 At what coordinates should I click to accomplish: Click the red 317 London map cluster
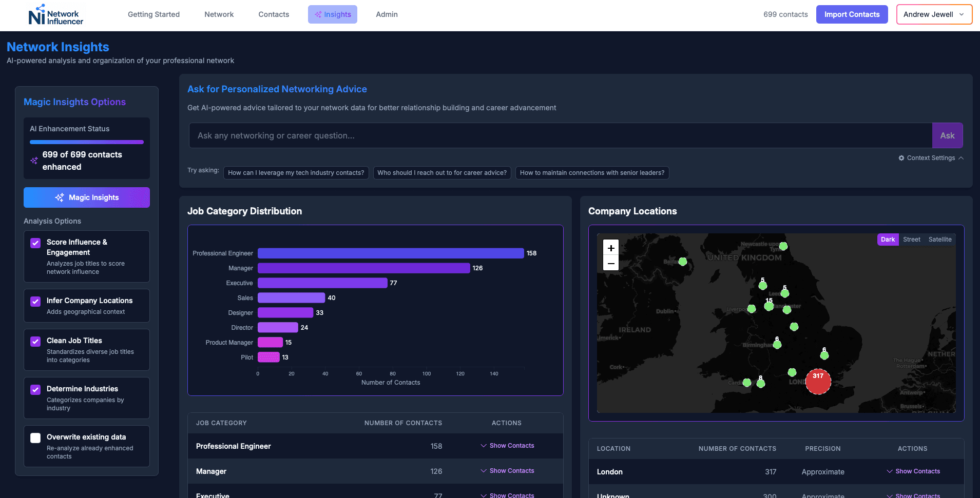pos(818,382)
